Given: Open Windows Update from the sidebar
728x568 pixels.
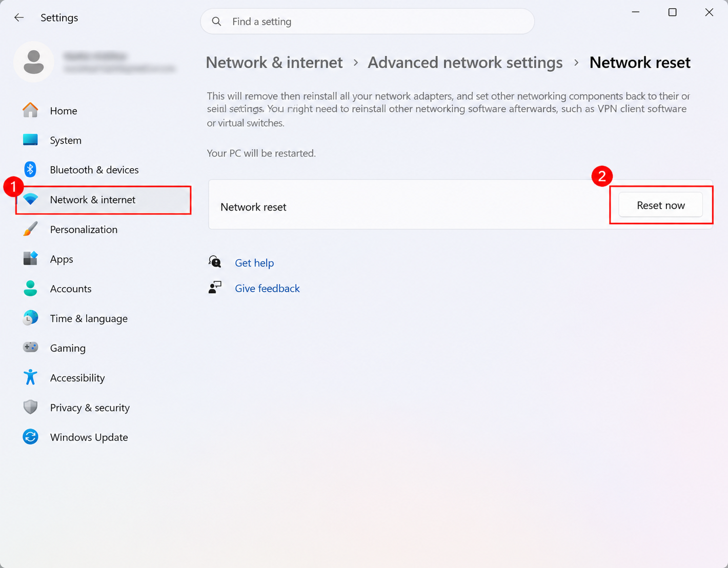Looking at the screenshot, I should pyautogui.click(x=104, y=437).
